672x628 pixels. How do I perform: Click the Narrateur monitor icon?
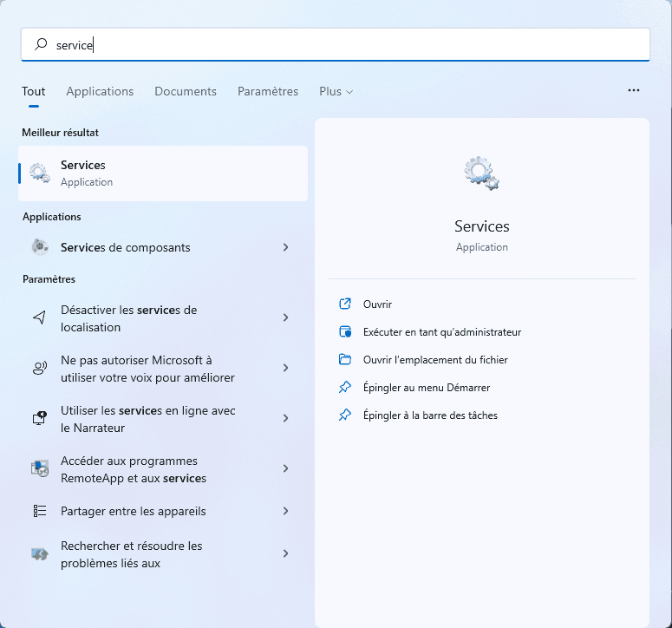click(x=40, y=419)
